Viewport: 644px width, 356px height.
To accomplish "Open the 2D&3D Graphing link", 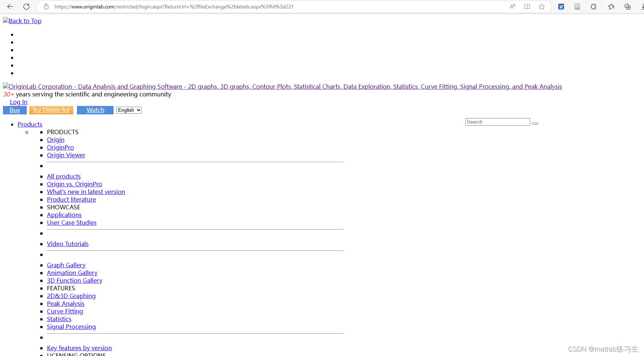I will (x=71, y=296).
